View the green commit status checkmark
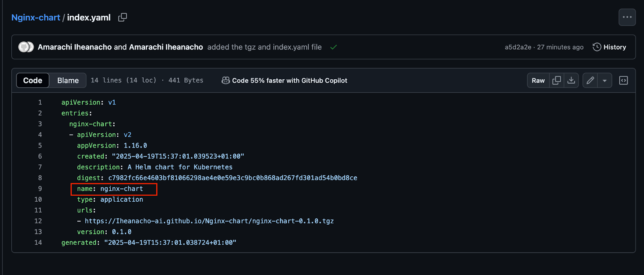This screenshot has height=275, width=644. click(x=333, y=47)
